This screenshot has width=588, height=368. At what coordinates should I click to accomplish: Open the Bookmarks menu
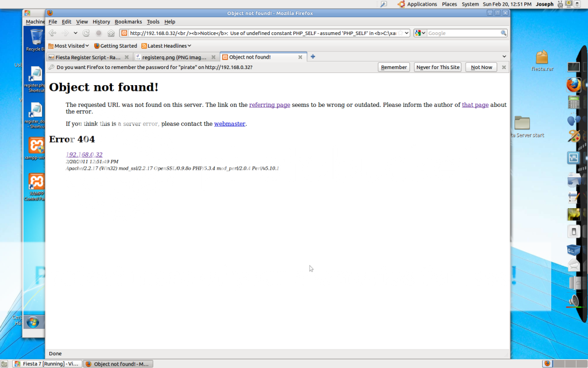128,22
